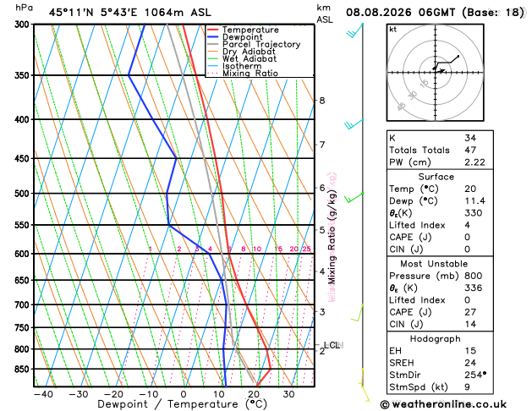532x411 pixels.
Task: Click the date '08.08.2026 06GMT (Base: 18)'
Action: tap(435, 13)
